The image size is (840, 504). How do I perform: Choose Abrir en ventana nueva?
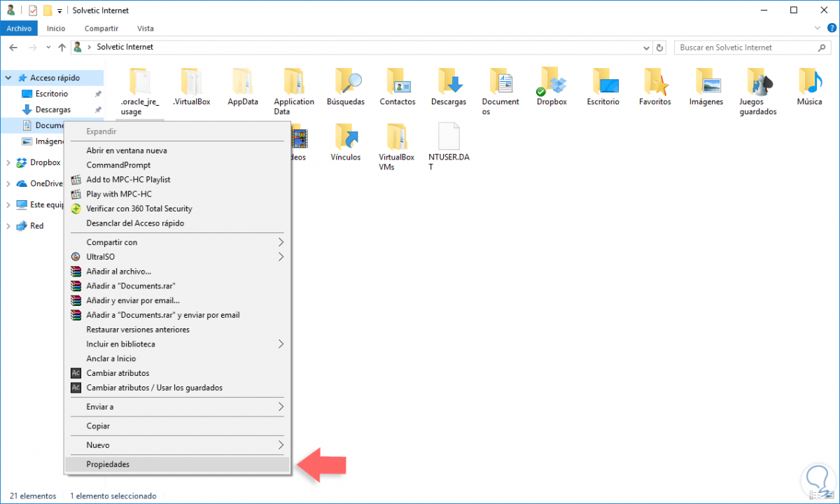tap(177, 150)
